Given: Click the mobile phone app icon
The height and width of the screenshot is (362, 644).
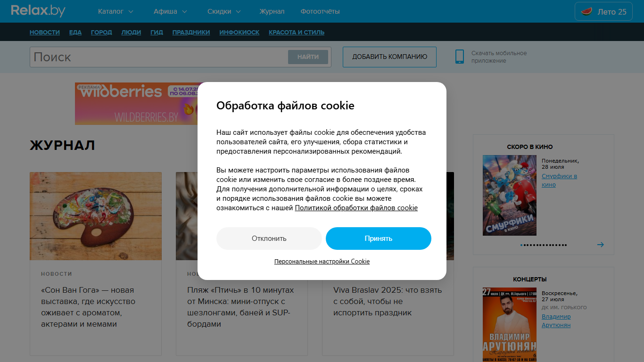Looking at the screenshot, I should coord(460,57).
